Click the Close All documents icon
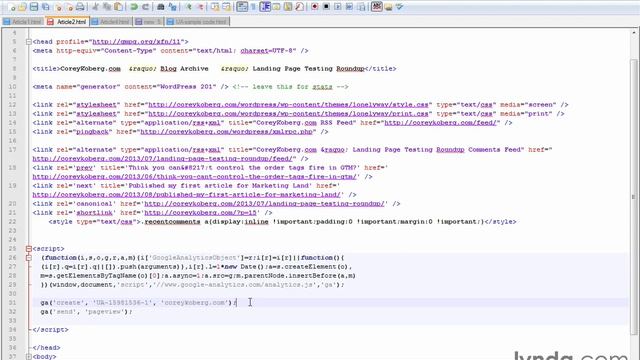This screenshot has height=360, width=640. (69, 7)
